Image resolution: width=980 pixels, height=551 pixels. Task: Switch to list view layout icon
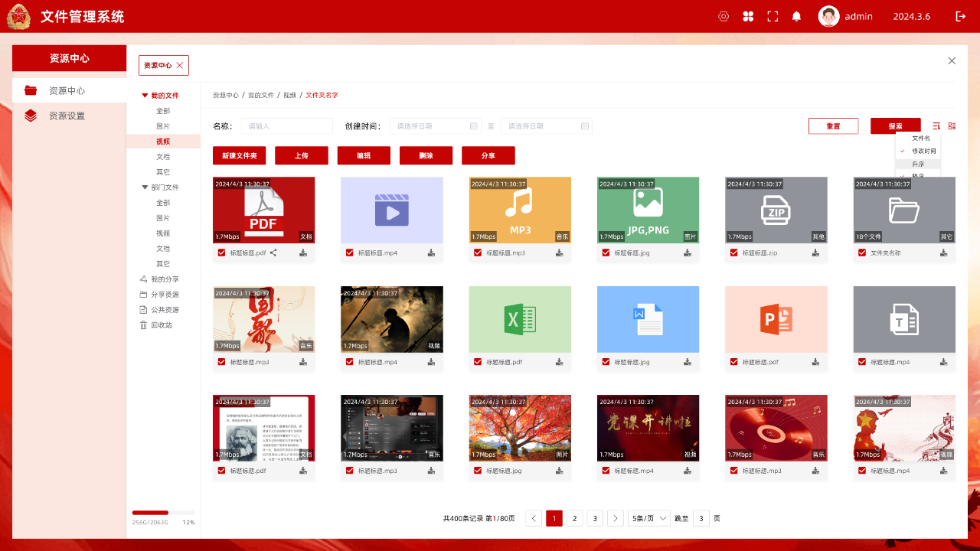point(952,126)
